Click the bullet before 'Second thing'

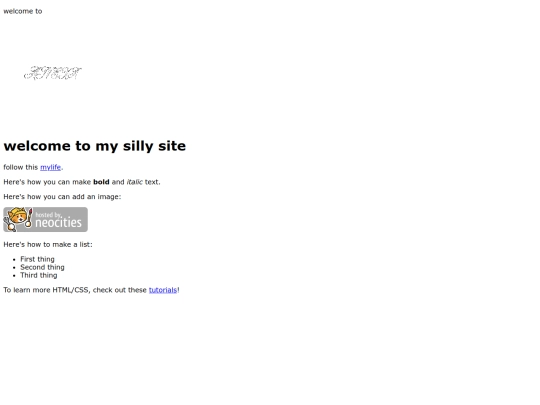pyautogui.click(x=14, y=268)
